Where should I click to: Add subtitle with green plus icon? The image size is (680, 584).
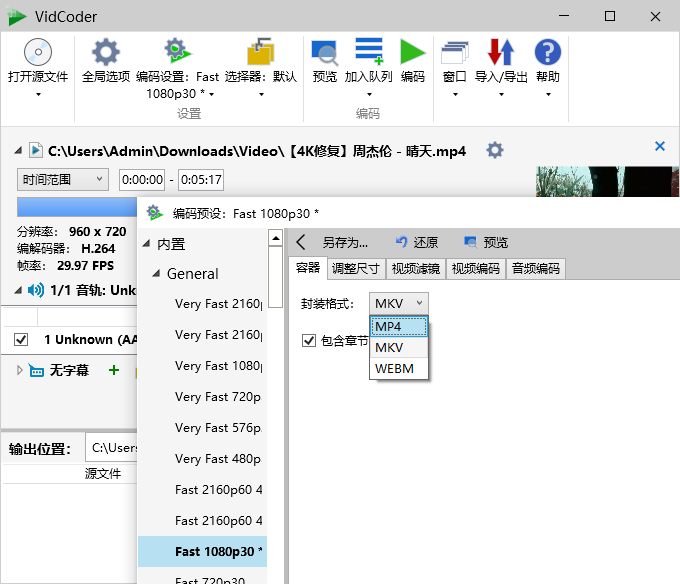(x=114, y=370)
